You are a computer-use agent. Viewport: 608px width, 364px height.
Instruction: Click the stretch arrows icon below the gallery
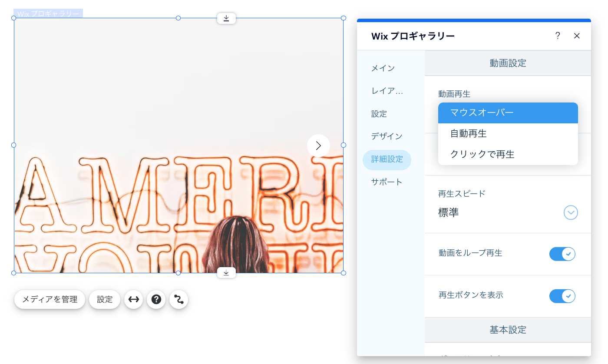click(133, 299)
